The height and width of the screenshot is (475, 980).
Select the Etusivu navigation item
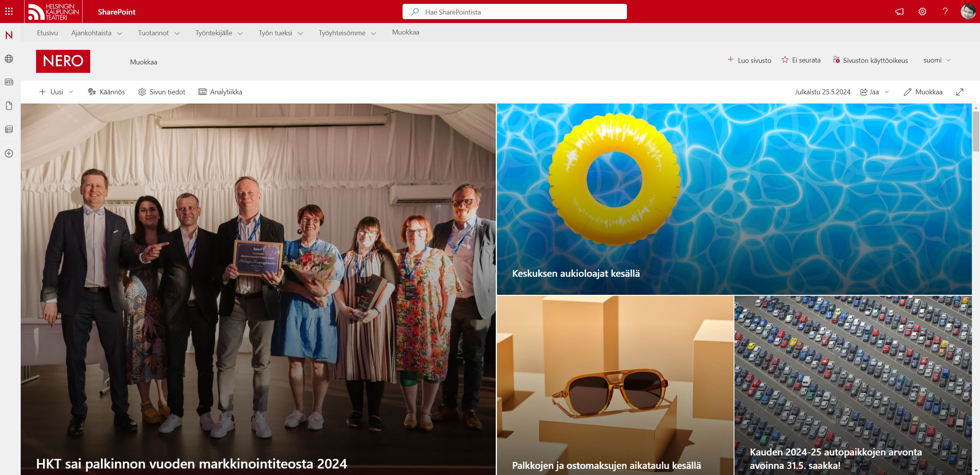(x=47, y=33)
